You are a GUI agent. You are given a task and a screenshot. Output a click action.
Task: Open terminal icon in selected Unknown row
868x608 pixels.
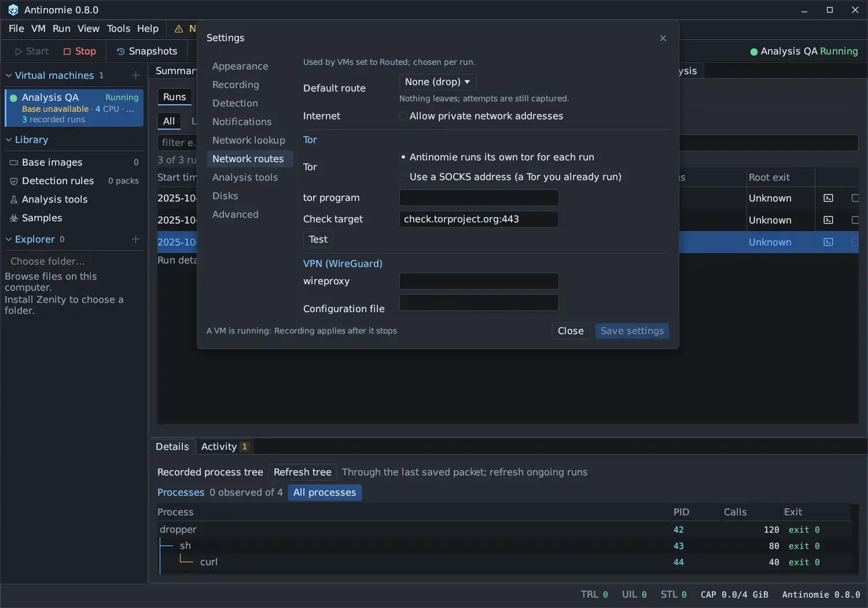pyautogui.click(x=829, y=242)
